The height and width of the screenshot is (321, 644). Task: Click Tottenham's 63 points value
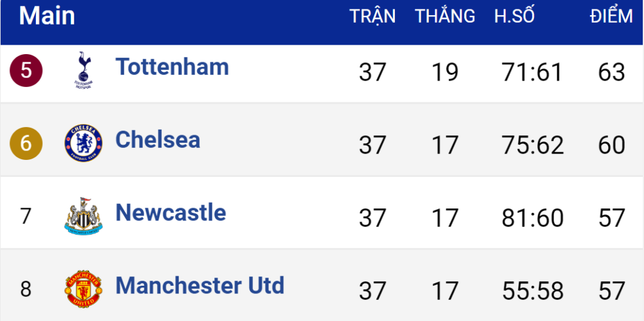[x=611, y=72]
